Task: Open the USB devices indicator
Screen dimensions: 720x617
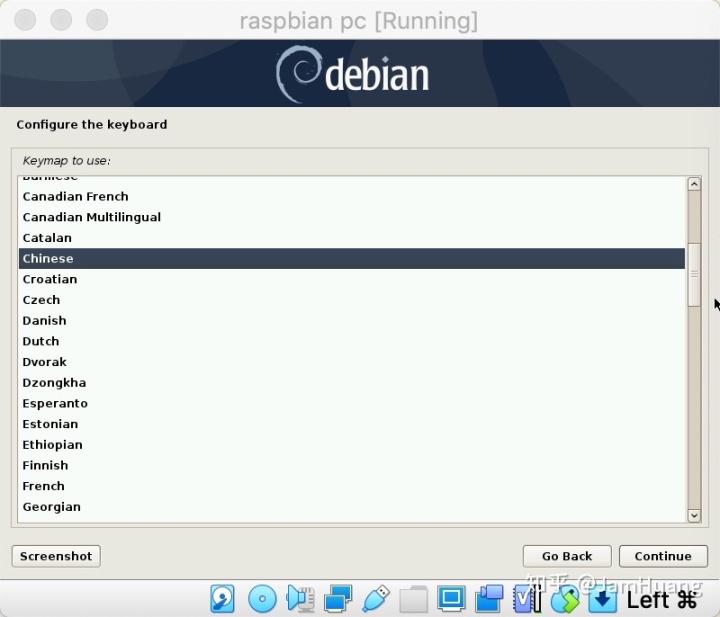Action: (376, 599)
